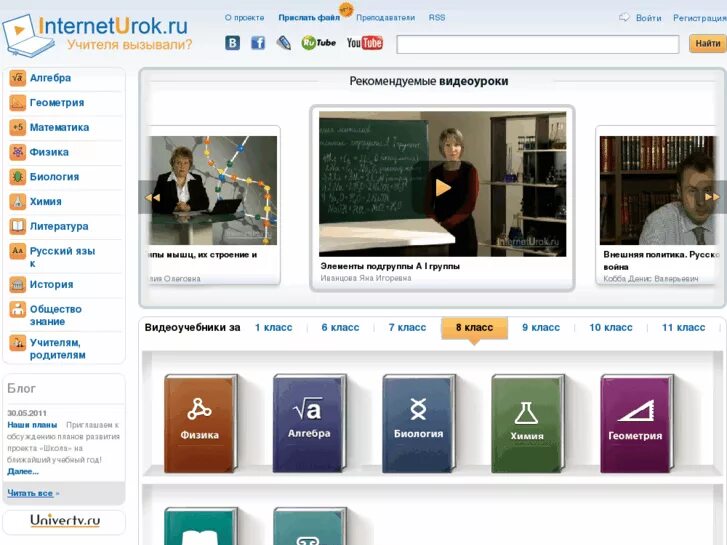Image resolution: width=727 pixels, height=545 pixels.
Task: Focus the site search input field
Action: click(538, 44)
